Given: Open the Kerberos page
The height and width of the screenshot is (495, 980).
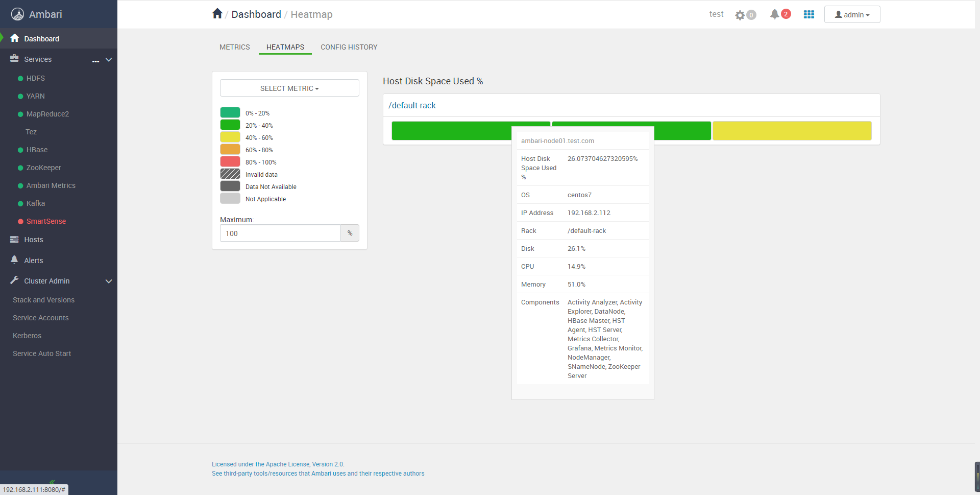Looking at the screenshot, I should (x=27, y=336).
